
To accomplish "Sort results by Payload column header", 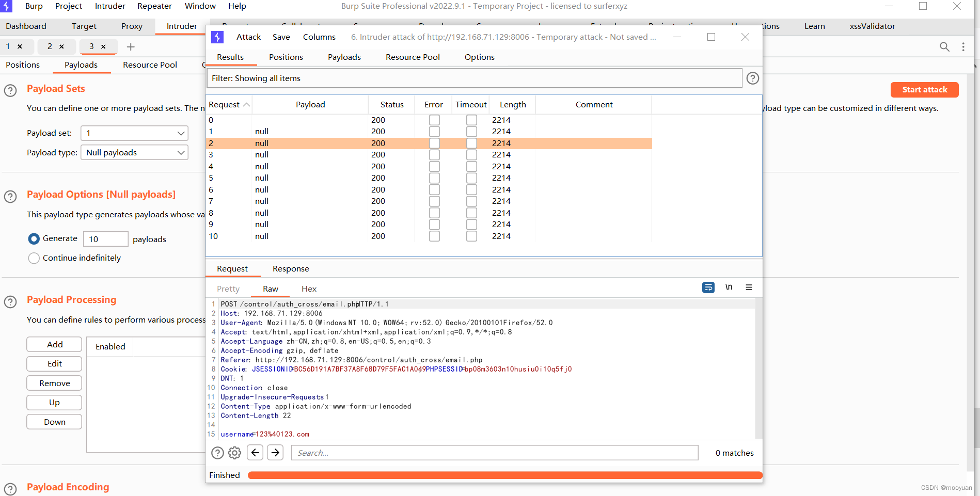I will click(x=310, y=105).
